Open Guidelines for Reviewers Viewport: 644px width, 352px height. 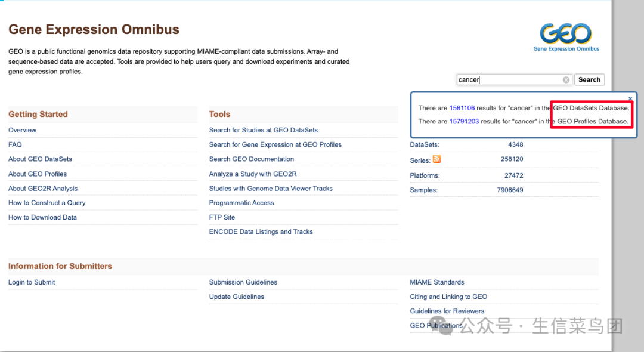[447, 311]
